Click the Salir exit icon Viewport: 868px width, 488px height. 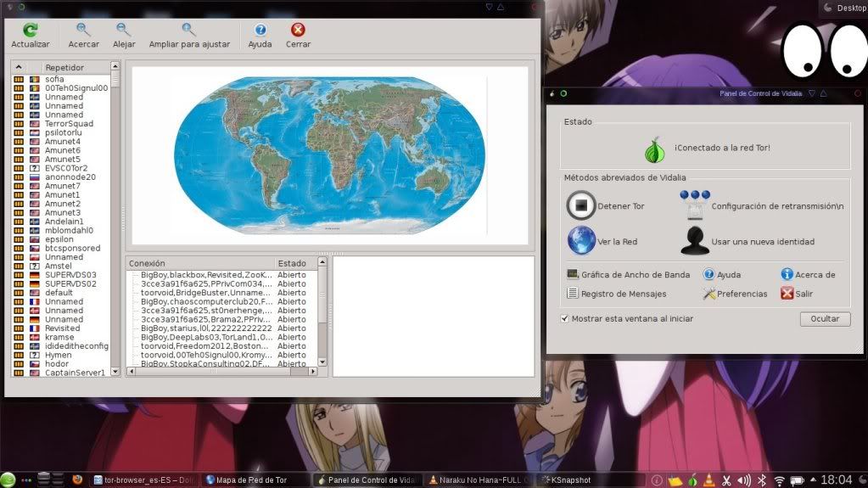point(787,294)
